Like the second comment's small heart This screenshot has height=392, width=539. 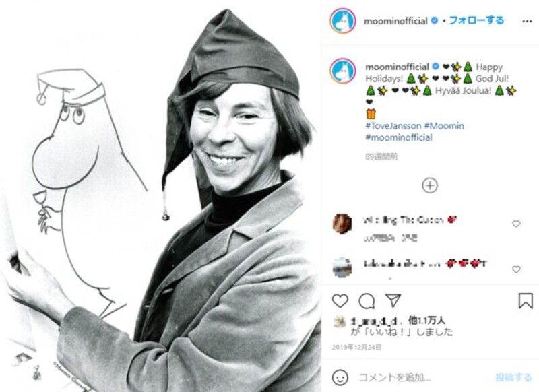516,269
